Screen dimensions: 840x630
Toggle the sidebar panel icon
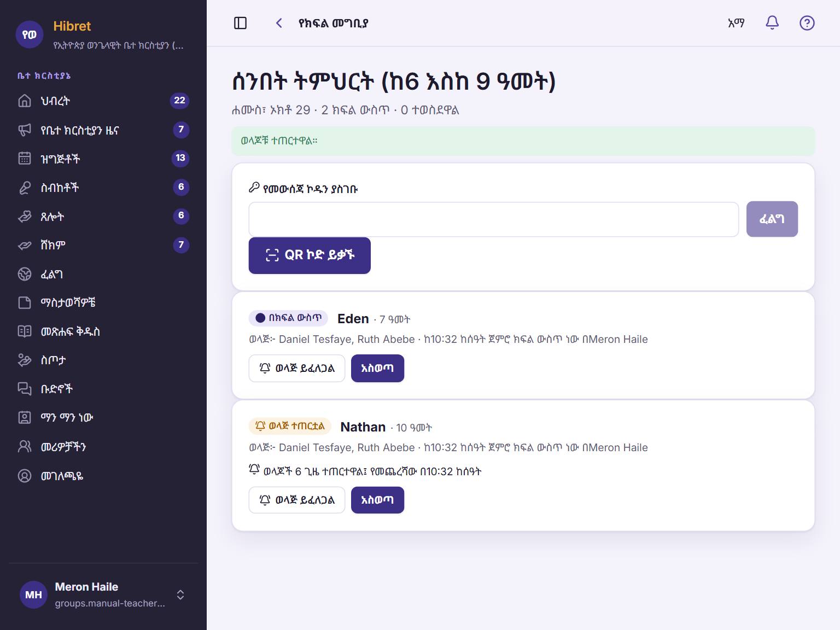click(x=240, y=23)
